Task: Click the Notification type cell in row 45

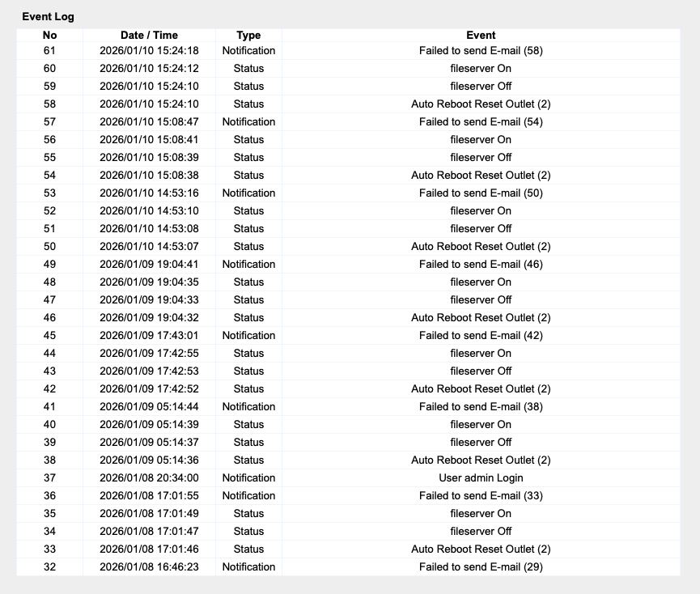Action: coord(248,336)
